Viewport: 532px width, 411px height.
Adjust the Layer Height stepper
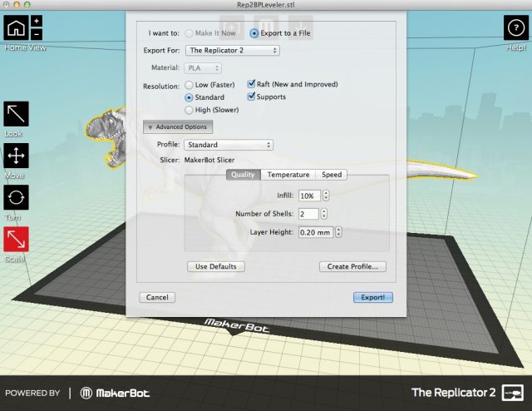(338, 232)
